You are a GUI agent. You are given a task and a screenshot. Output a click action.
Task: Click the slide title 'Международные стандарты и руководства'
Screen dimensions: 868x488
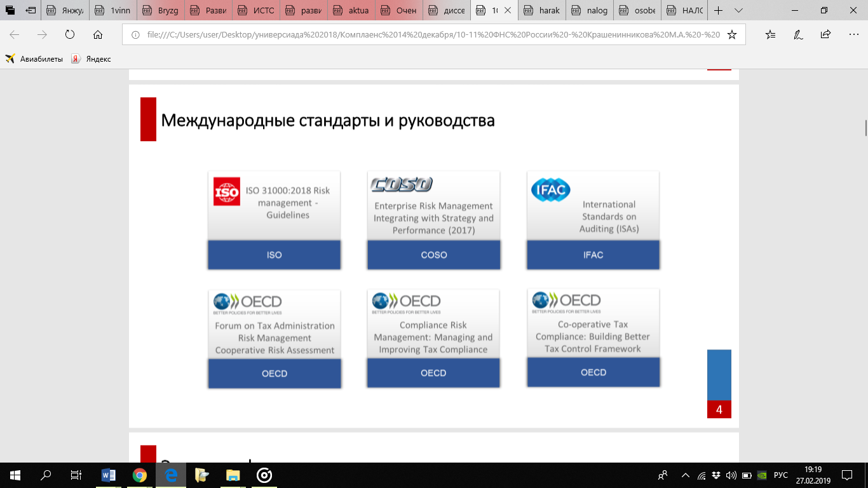[x=328, y=120]
